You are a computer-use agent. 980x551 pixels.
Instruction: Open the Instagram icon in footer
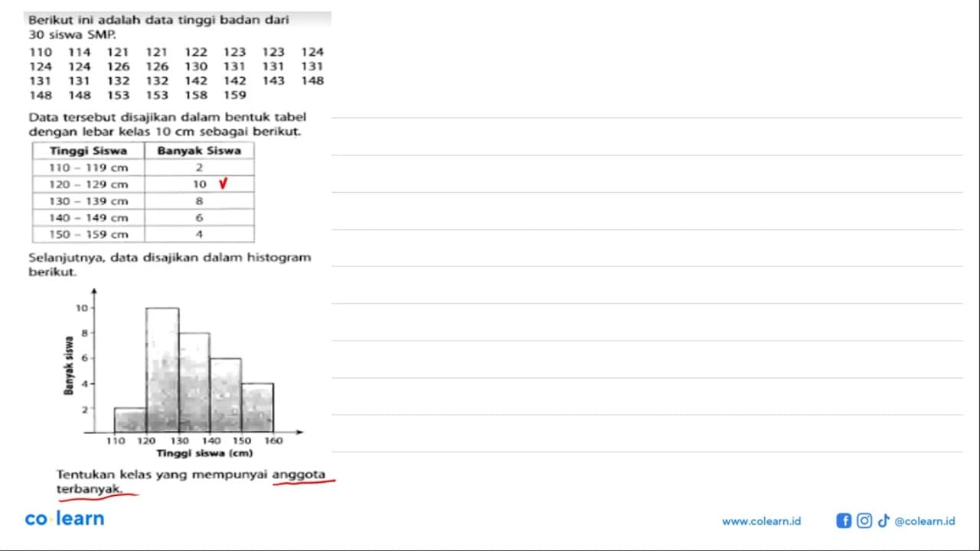864,521
